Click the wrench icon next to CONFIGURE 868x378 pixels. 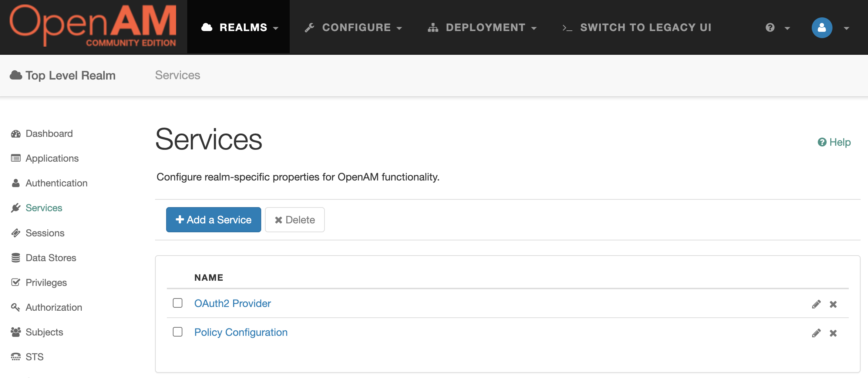click(x=309, y=28)
